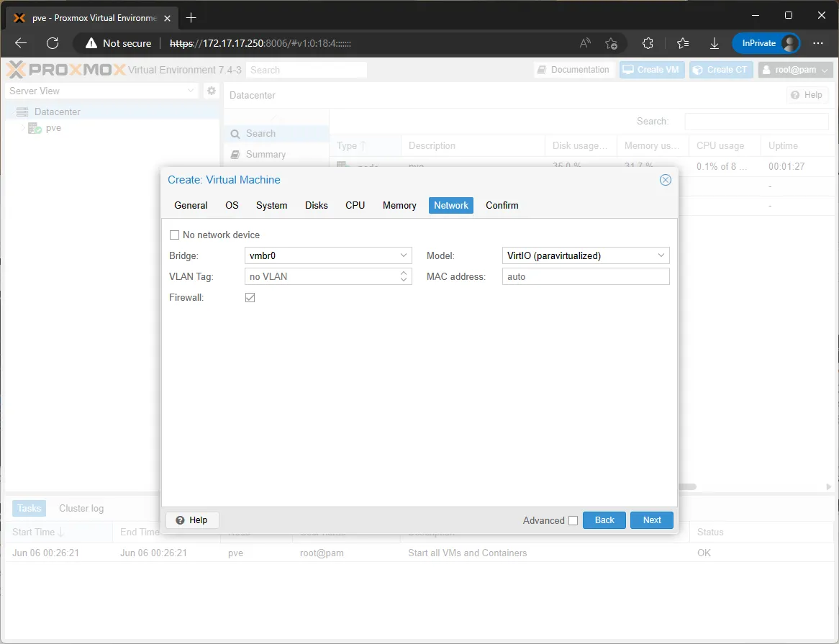Open the root@pam user menu
Viewport: 839px width, 644px height.
click(x=795, y=70)
